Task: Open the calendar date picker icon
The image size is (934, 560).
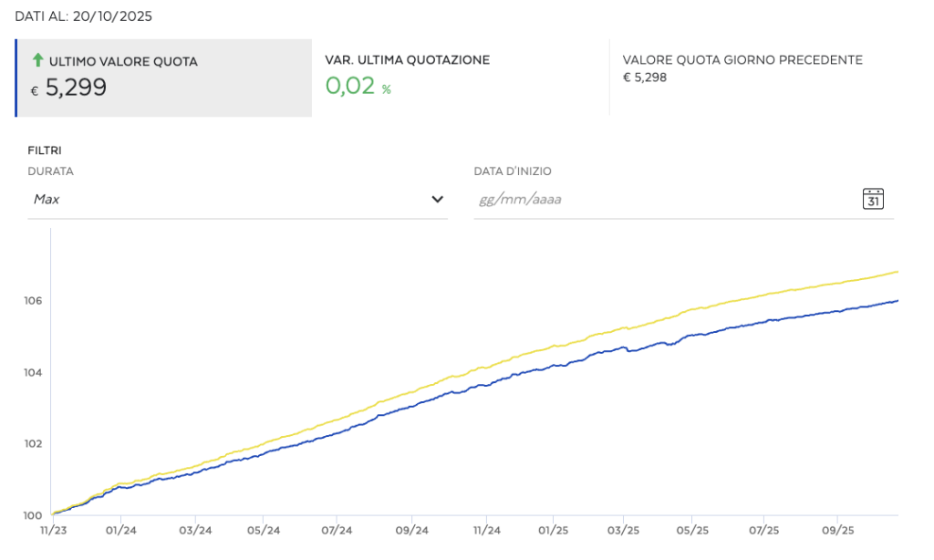Action: [873, 199]
